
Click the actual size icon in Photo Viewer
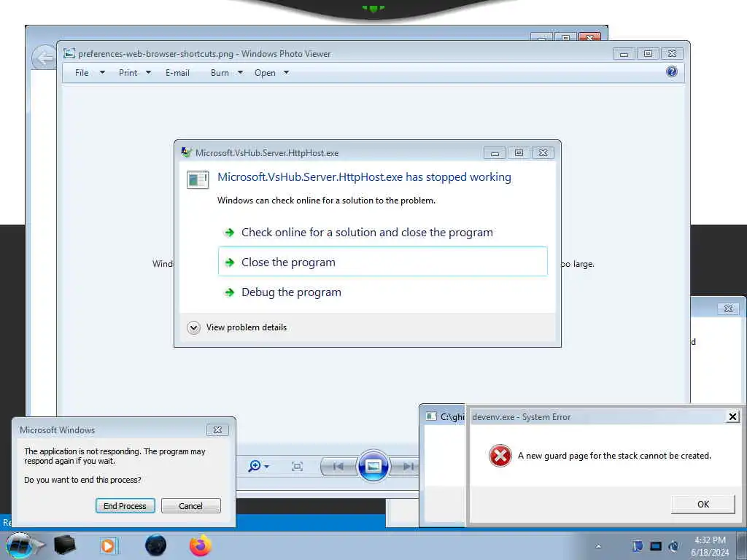point(298,466)
